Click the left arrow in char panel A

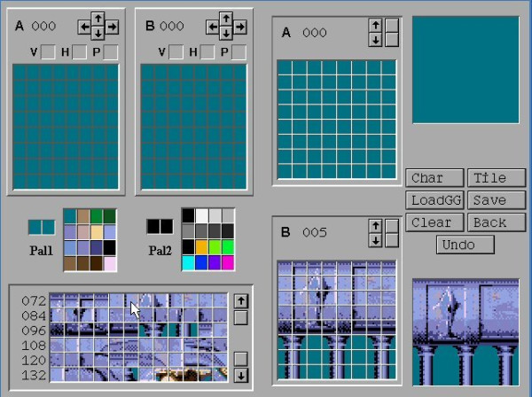pyautogui.click(x=85, y=27)
